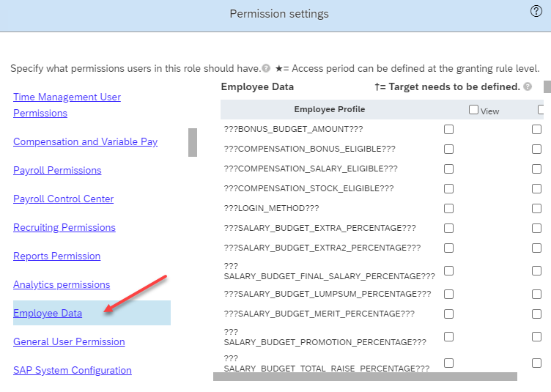
Task: Click horizontal scrollbar under permissions table
Action: point(365,377)
